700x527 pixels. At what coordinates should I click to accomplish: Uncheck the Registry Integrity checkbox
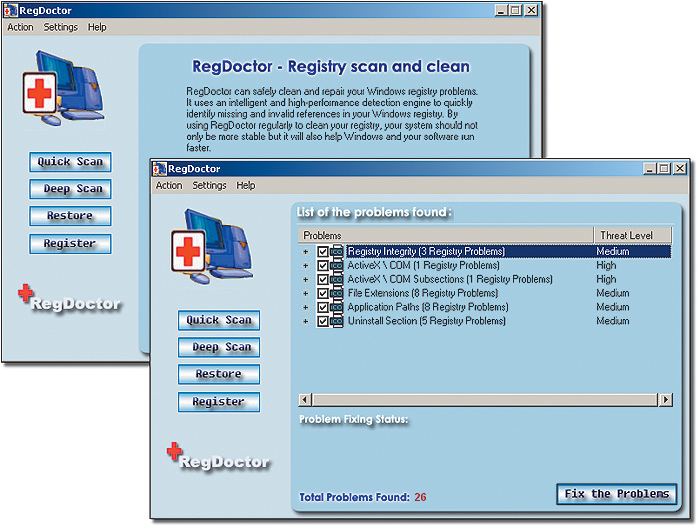point(323,251)
